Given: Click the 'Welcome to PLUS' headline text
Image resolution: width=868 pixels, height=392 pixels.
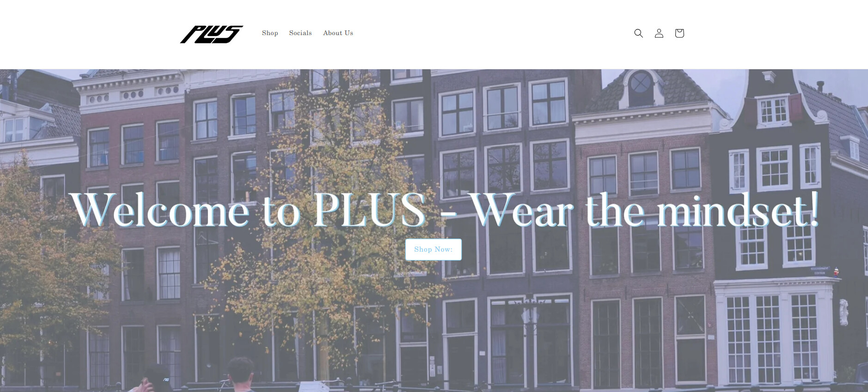Looking at the screenshot, I should [247, 210].
